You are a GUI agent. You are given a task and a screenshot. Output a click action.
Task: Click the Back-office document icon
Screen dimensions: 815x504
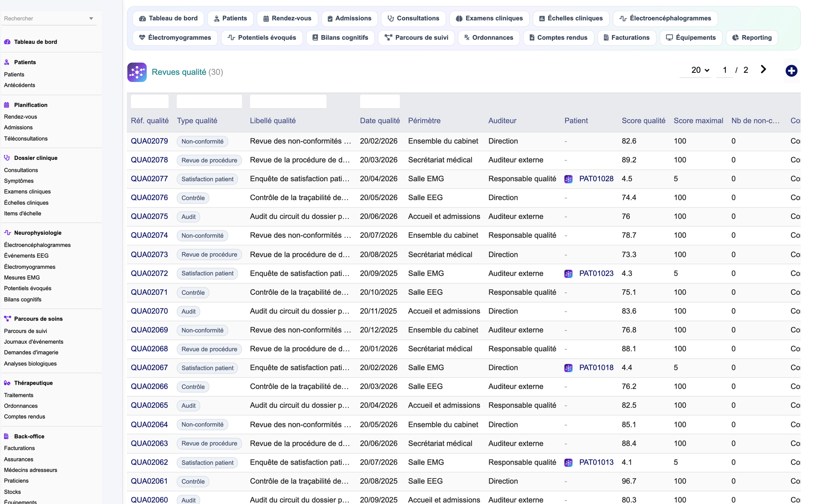pyautogui.click(x=7, y=436)
